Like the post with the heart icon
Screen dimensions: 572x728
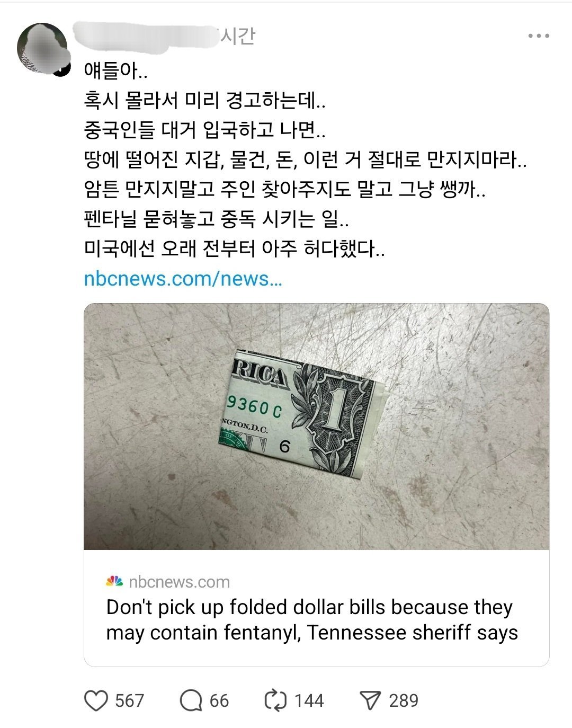96,700
